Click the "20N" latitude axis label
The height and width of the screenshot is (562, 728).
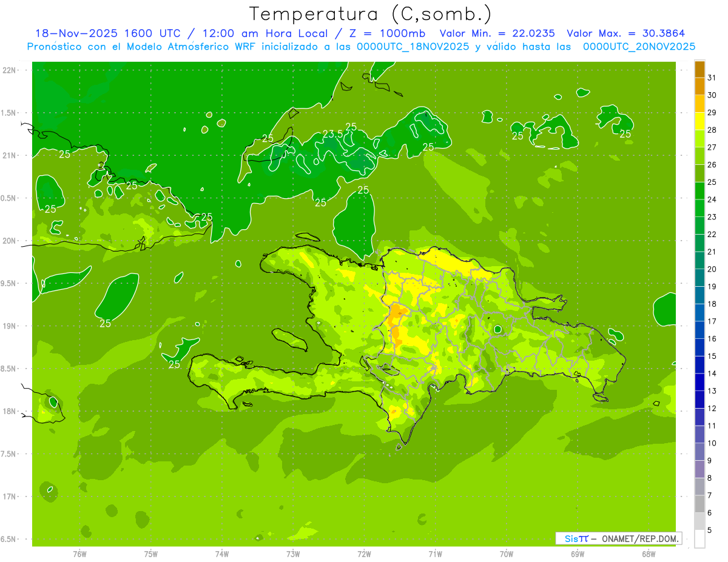tap(9, 241)
